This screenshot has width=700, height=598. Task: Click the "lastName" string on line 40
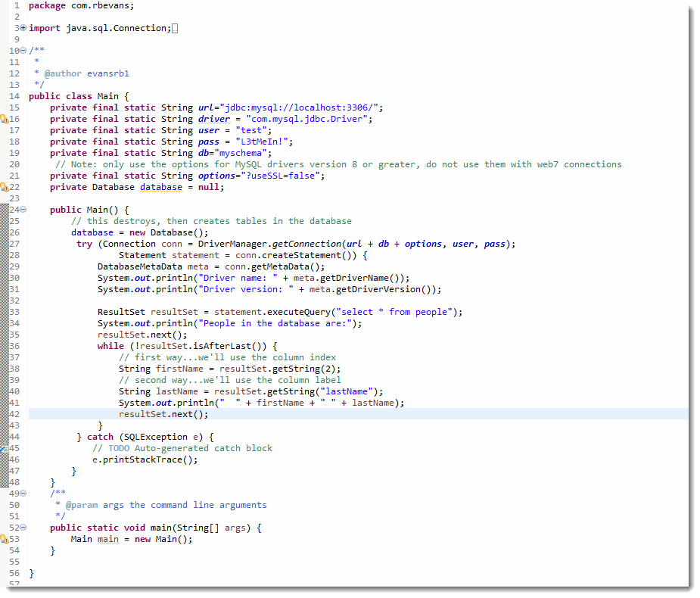click(347, 391)
